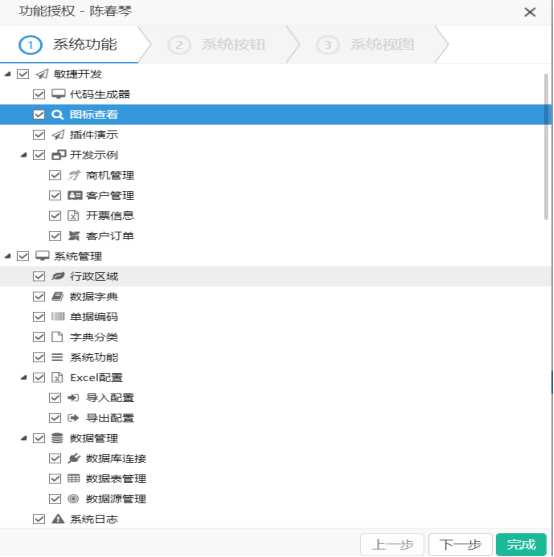Select the 客户管理 row label
Image resolution: width=554 pixels, height=557 pixels.
pos(110,196)
